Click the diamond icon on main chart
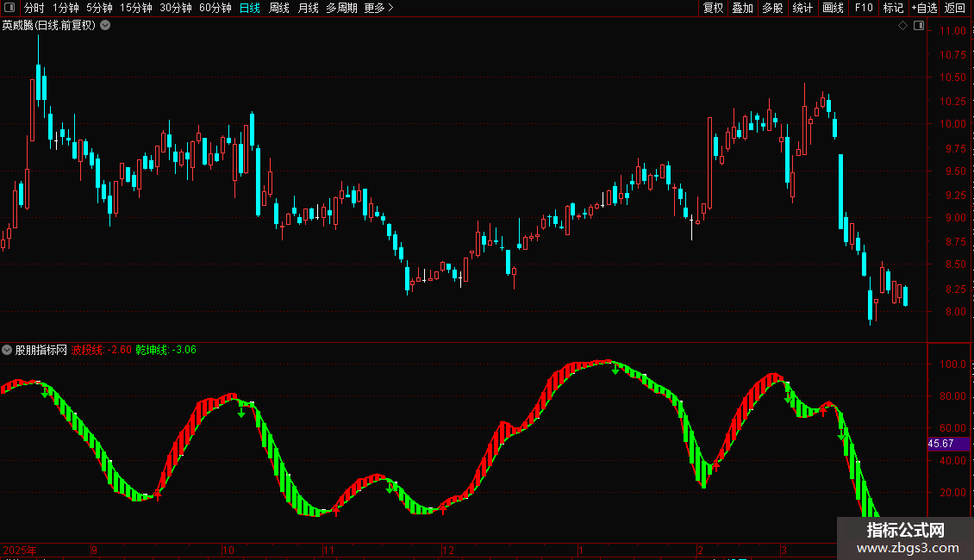Image resolution: width=974 pixels, height=560 pixels. 902,26
